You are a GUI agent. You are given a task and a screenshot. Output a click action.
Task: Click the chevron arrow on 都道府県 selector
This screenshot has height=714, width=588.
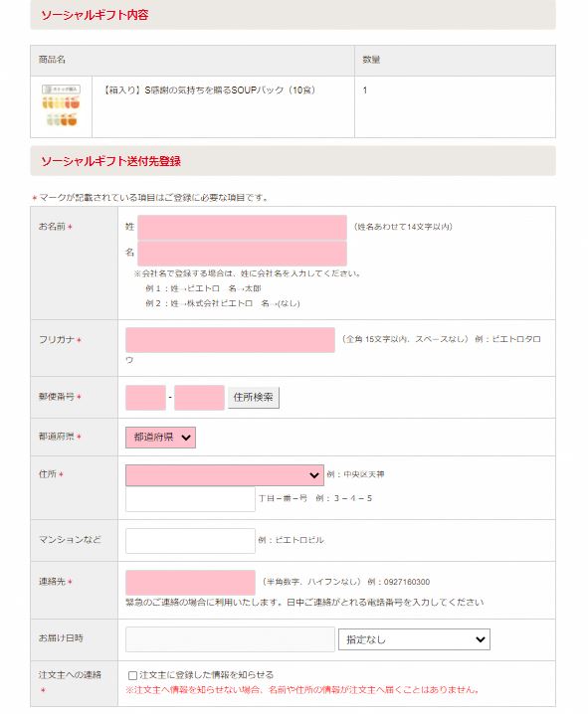click(186, 438)
